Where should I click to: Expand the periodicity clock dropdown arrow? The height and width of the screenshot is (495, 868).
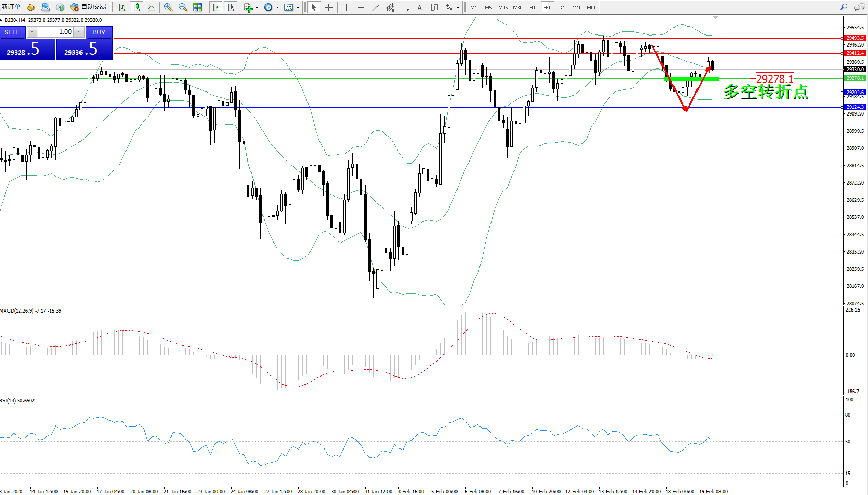pyautogui.click(x=277, y=7)
